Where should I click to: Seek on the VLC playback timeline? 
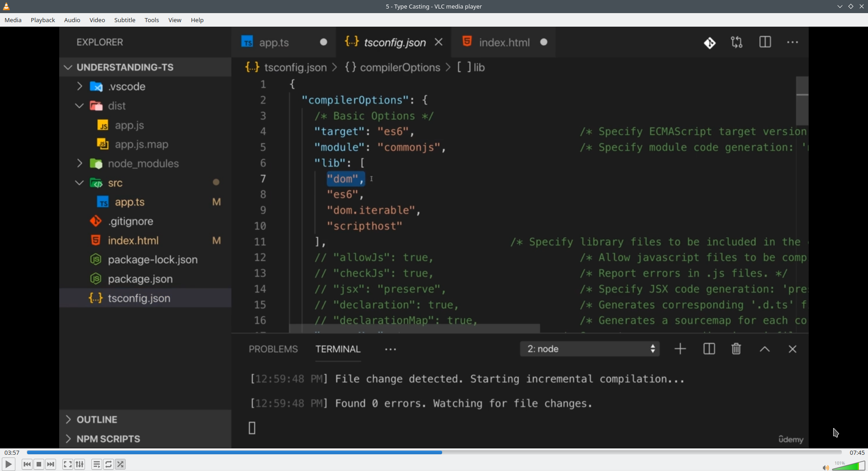(434, 452)
